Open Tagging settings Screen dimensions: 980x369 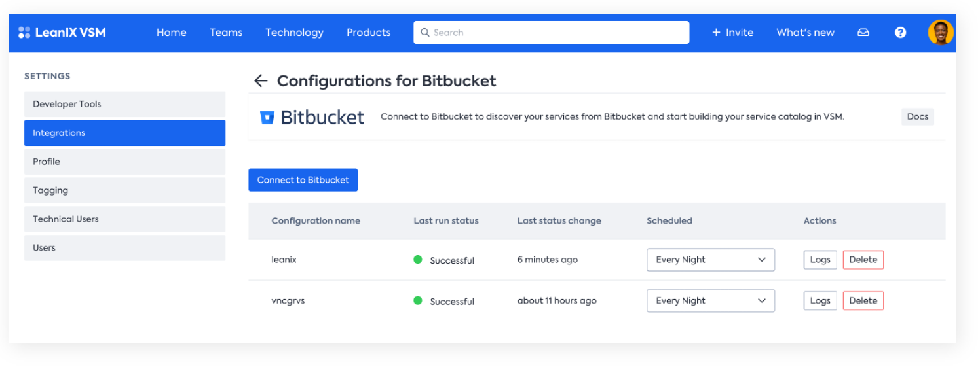pyautogui.click(x=124, y=190)
